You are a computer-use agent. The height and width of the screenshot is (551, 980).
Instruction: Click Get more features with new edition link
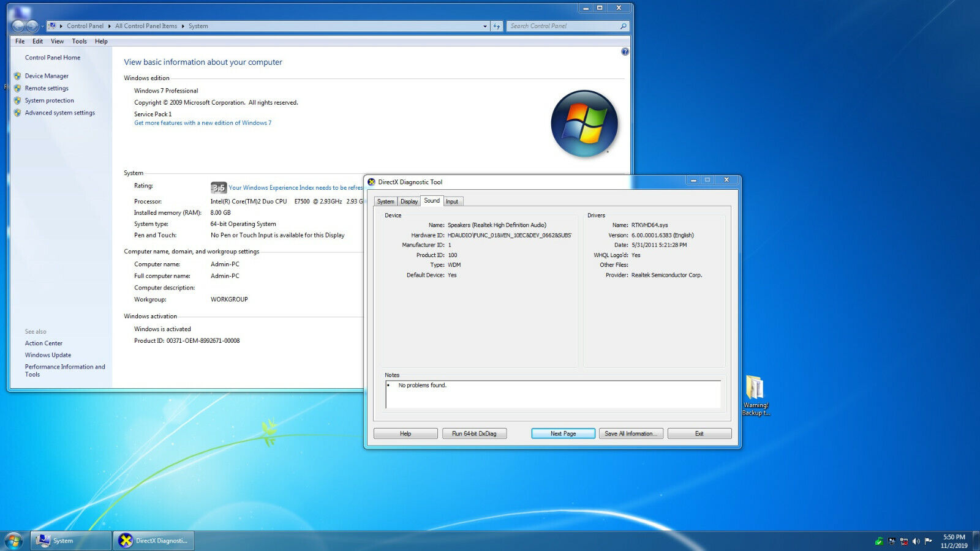tap(203, 123)
